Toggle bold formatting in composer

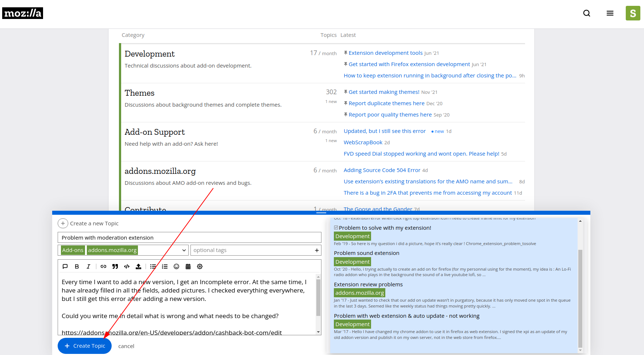[77, 267]
